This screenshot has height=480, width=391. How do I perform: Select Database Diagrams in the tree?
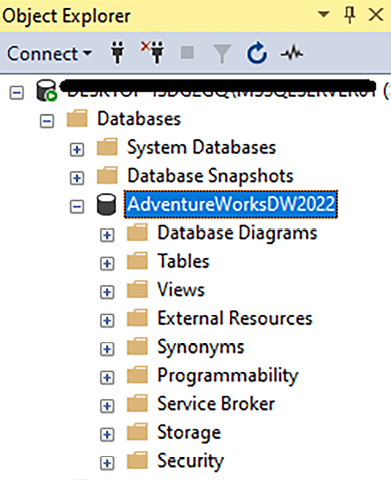pos(237,233)
